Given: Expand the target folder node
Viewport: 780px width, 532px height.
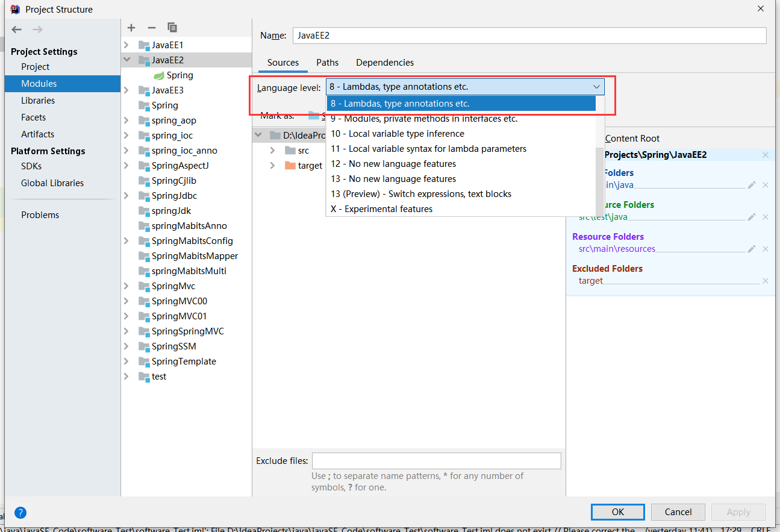Looking at the screenshot, I should point(272,166).
